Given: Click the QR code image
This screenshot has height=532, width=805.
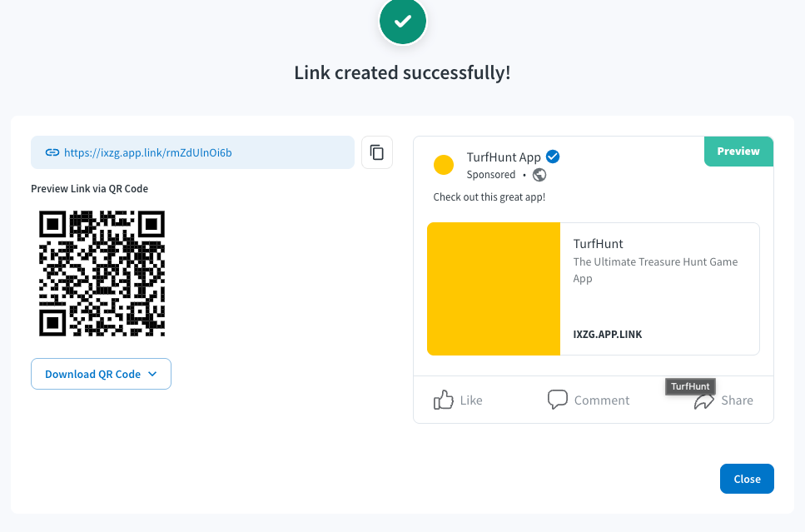Looking at the screenshot, I should [x=102, y=273].
